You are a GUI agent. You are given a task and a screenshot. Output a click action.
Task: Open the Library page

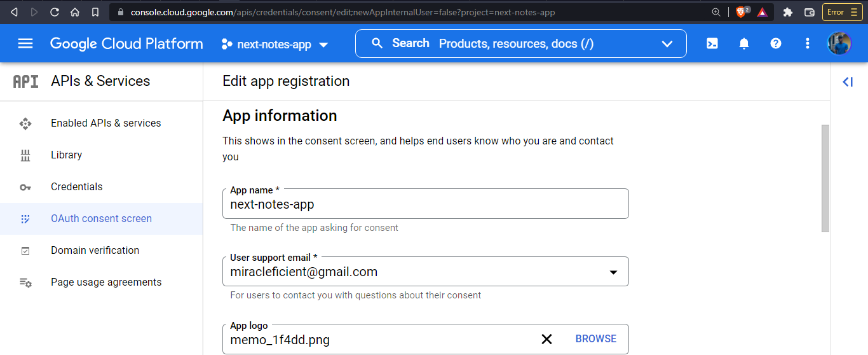click(102, 155)
